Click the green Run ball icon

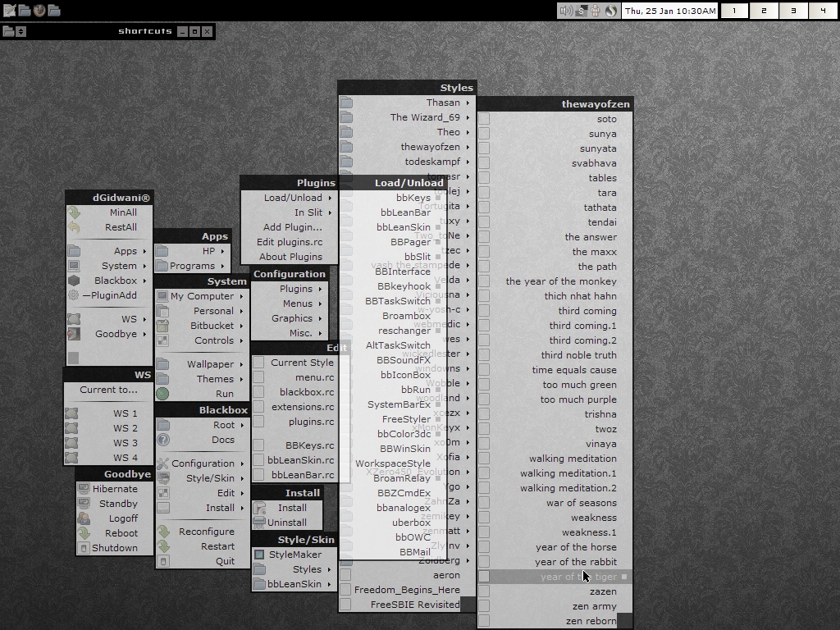pos(162,394)
